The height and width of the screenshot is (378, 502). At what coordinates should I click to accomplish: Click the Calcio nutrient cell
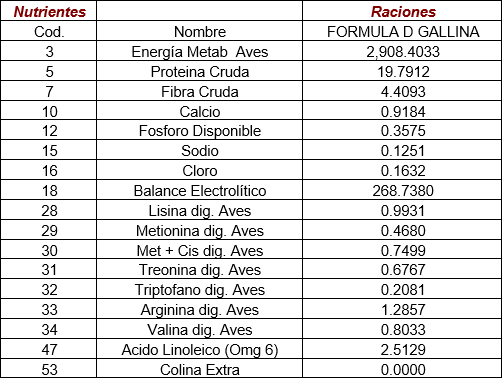point(199,111)
